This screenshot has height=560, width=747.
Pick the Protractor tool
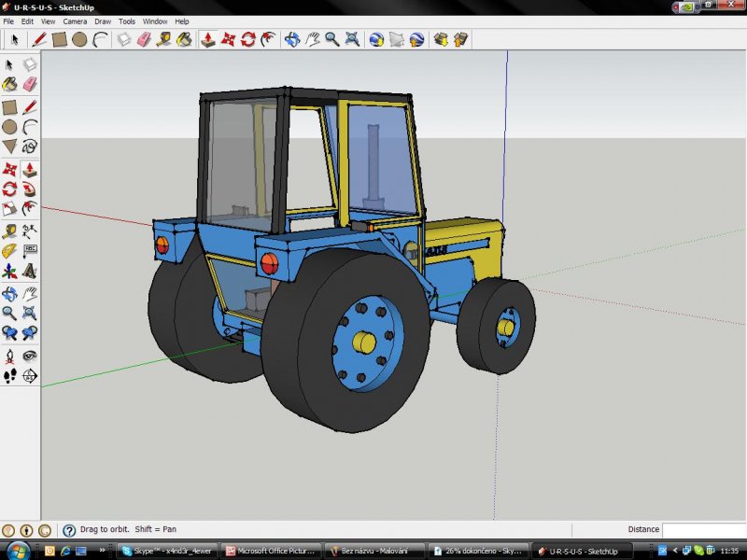[9, 251]
